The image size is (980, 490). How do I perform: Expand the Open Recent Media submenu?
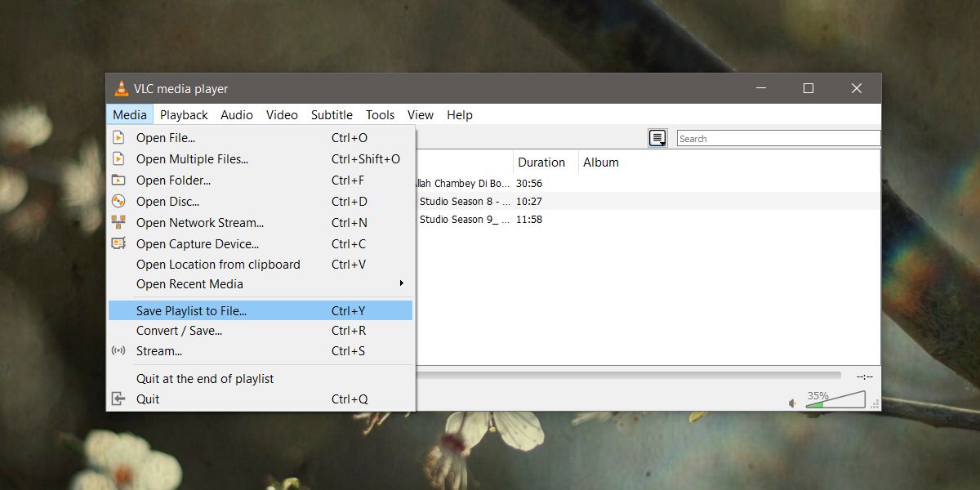coord(261,283)
